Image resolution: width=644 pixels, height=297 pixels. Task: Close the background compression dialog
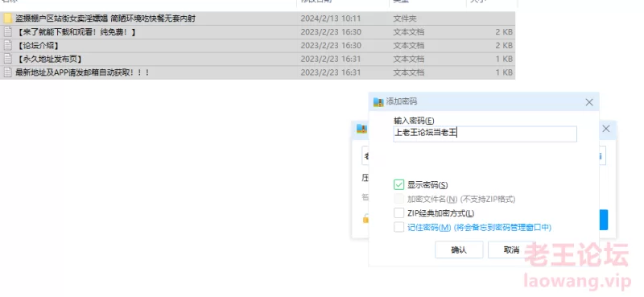tap(606, 129)
